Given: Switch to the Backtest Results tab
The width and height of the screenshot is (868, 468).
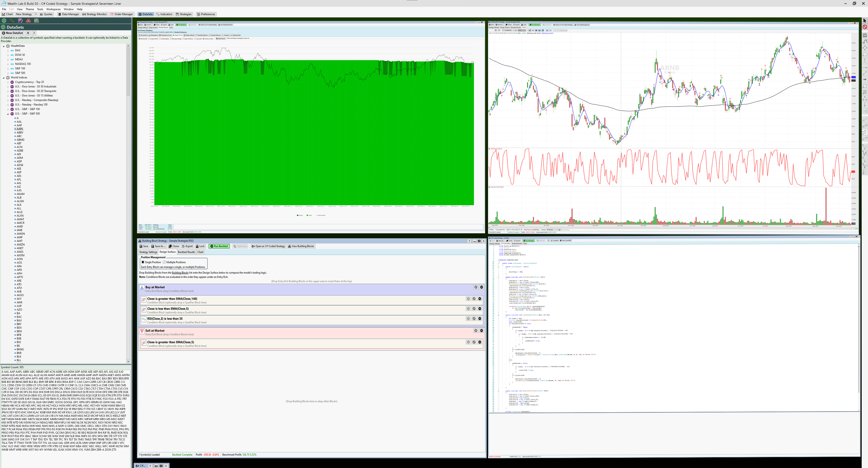Looking at the screenshot, I should coord(186,252).
